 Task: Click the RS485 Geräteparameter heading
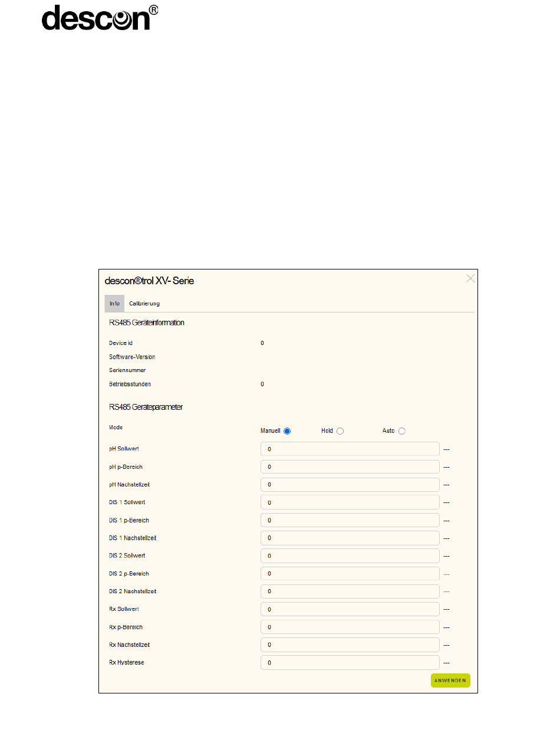[146, 407]
